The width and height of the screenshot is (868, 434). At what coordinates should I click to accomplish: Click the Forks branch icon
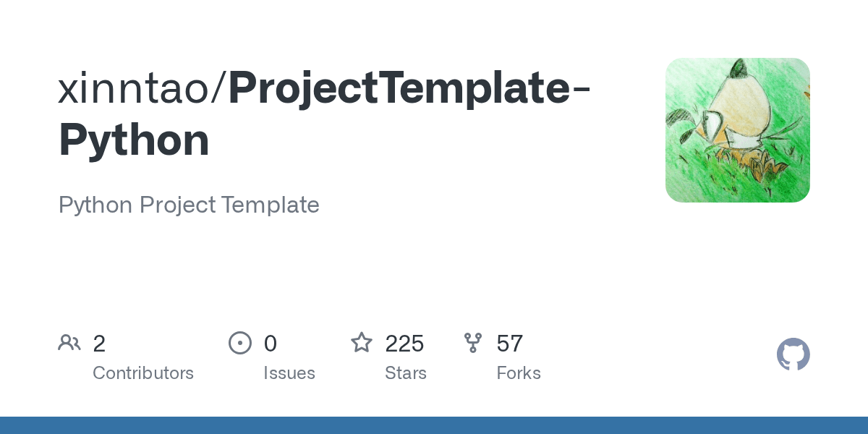(x=473, y=342)
